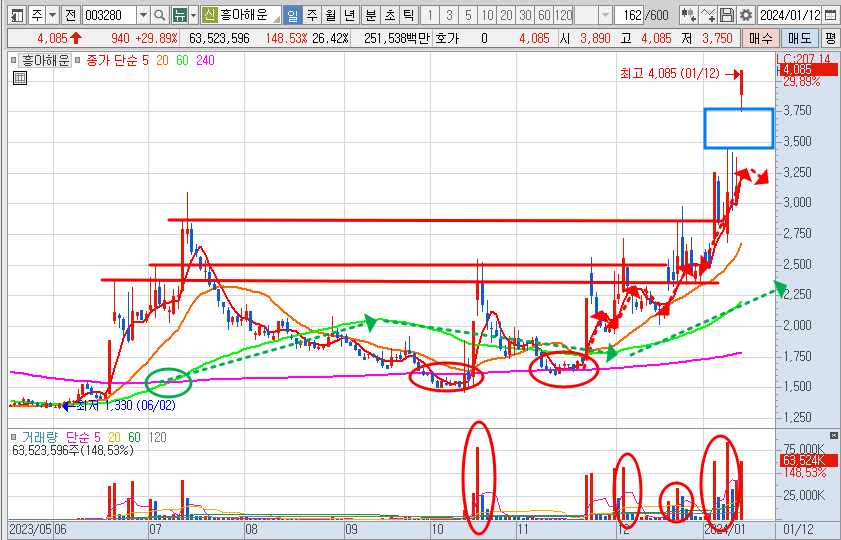Expand the dropdown next to 뉴 icon
The width and height of the screenshot is (841, 540).
pyautogui.click(x=194, y=15)
